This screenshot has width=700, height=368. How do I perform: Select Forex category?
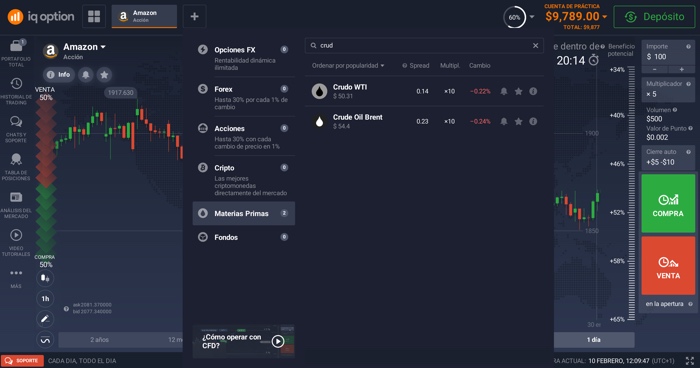pos(244,97)
